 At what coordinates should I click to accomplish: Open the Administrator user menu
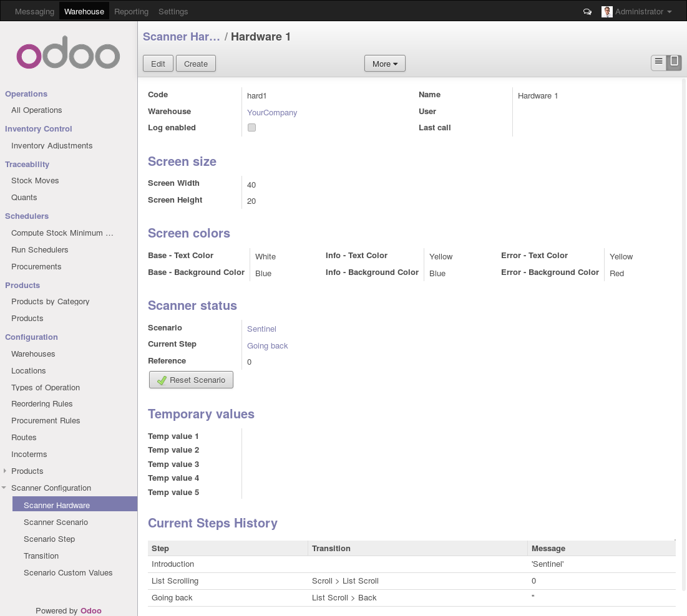[638, 11]
